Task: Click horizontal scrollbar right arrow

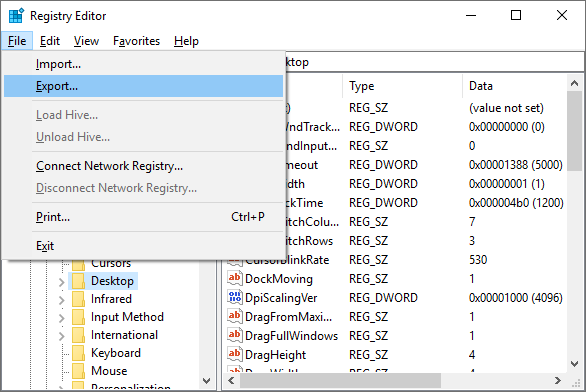Action: coord(558,381)
